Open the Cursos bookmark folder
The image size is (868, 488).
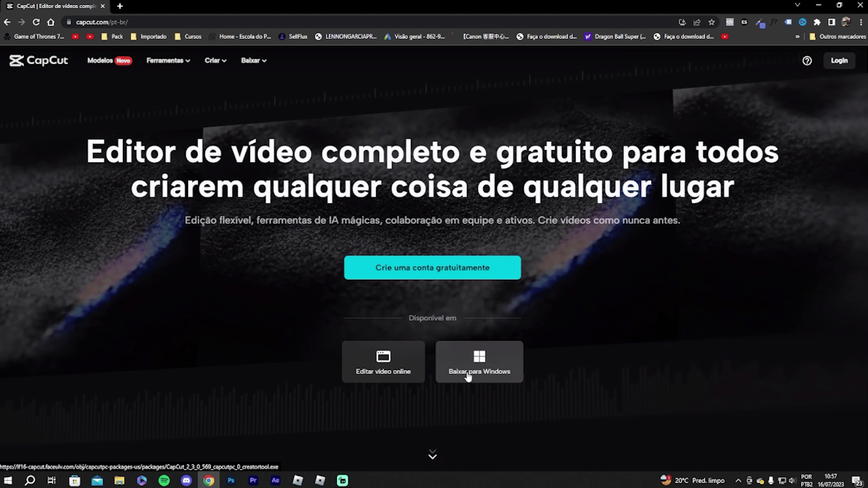click(188, 37)
